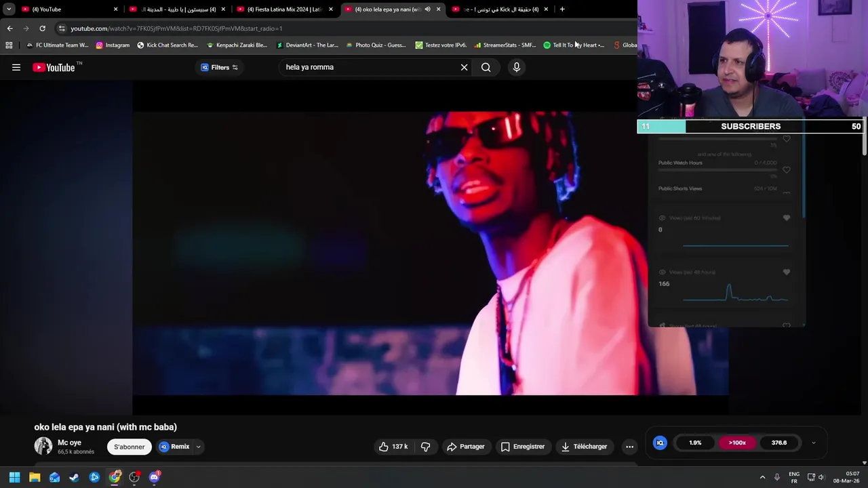Viewport: 868px width, 488px height.
Task: Go back in browser history
Action: click(x=9, y=28)
